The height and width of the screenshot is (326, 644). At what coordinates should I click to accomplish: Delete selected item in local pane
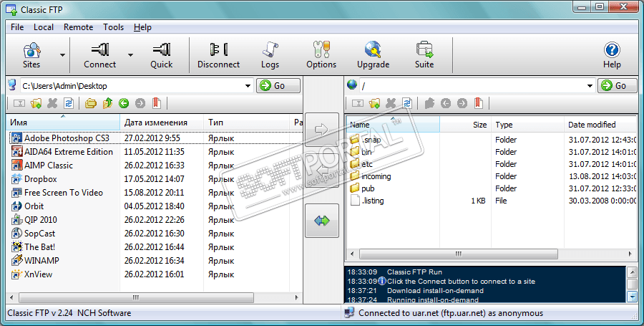52,103
